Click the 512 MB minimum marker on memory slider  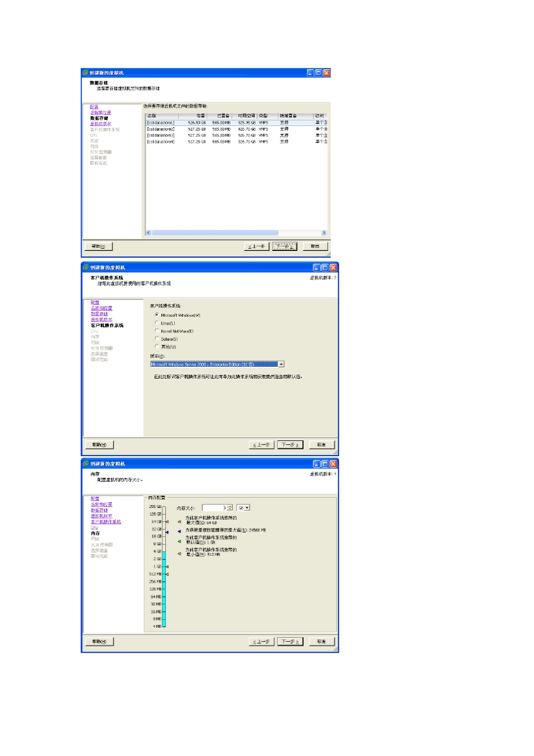pyautogui.click(x=167, y=574)
